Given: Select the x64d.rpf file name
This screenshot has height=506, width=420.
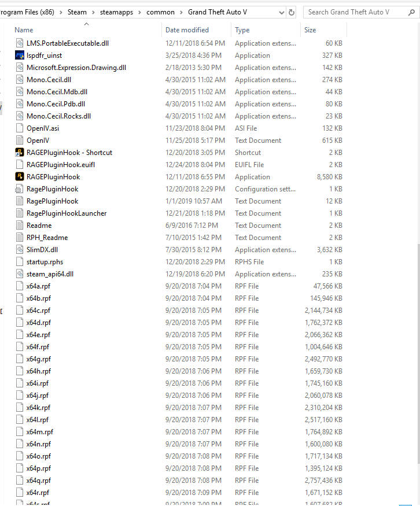Looking at the screenshot, I should tap(38, 323).
